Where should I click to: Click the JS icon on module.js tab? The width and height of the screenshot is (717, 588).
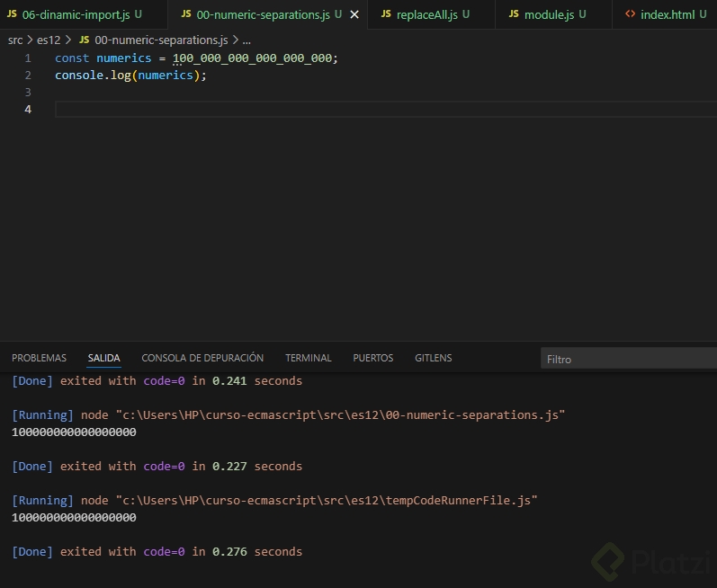tap(514, 14)
